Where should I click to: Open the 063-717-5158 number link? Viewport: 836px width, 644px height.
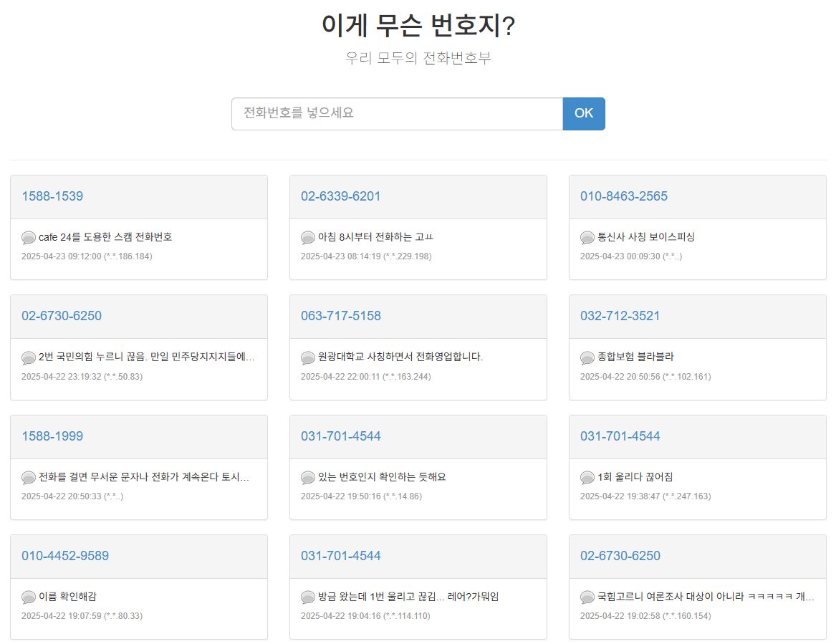tap(341, 316)
